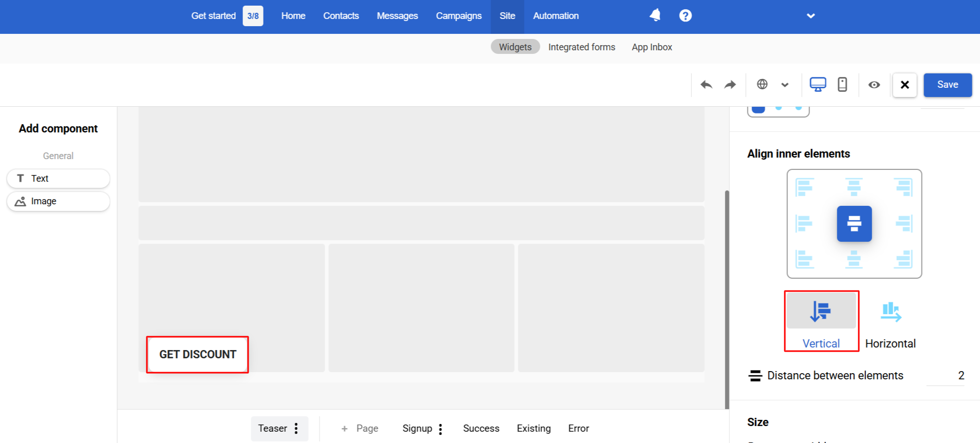Screen dimensions: 980x443
Task: Click the 3/8 progress badge
Action: (253, 16)
